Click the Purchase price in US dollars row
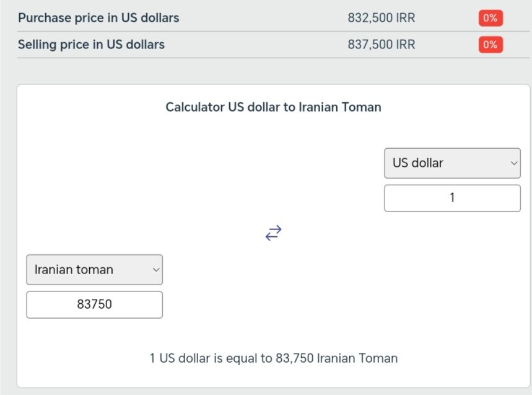The image size is (532, 395). point(98,18)
